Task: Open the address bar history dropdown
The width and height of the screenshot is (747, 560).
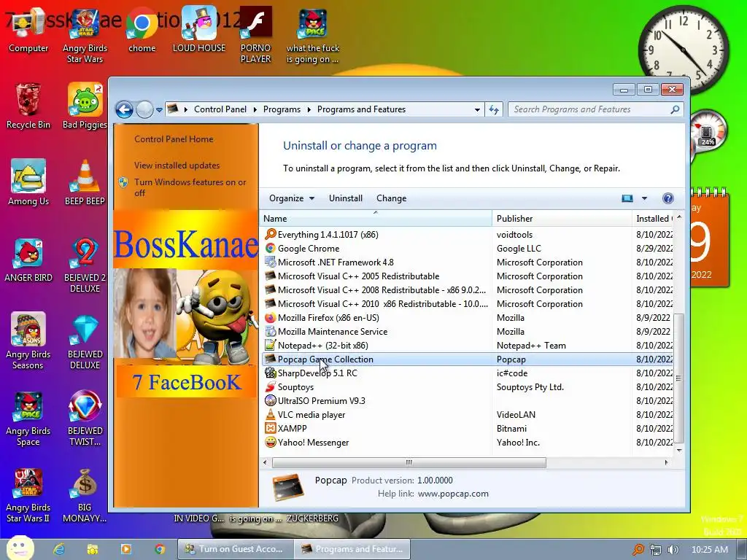Action: [477, 109]
